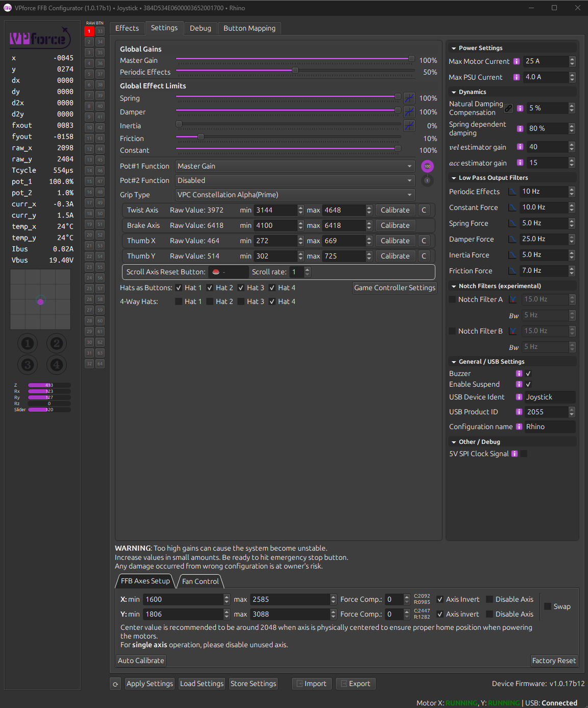Enable Hat 1 in the 4-Way Hats row
The height and width of the screenshot is (708, 588).
(x=178, y=301)
